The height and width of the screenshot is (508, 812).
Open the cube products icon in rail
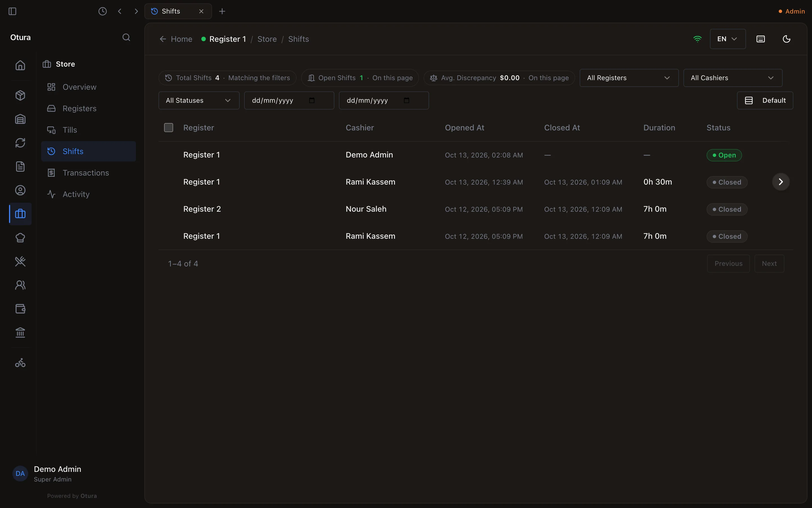[20, 95]
